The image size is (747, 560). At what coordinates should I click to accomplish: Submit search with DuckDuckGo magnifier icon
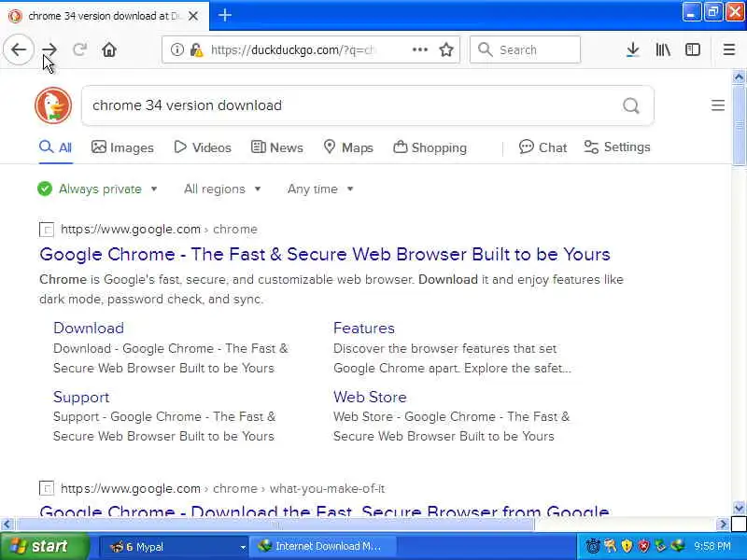(x=631, y=105)
